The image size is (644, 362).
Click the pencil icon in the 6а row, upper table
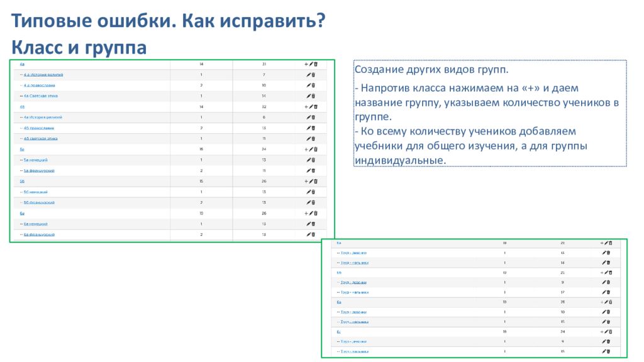point(311,214)
